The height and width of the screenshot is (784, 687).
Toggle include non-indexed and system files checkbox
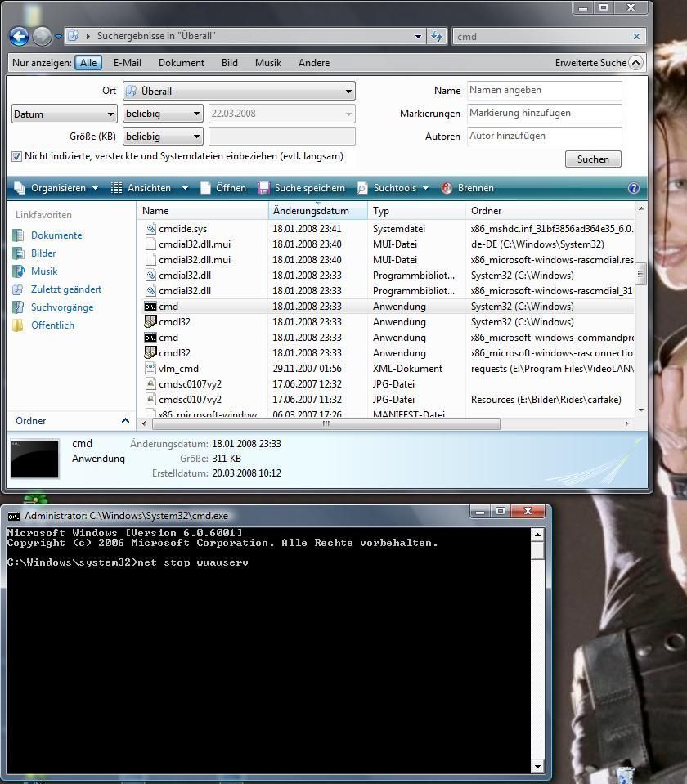(x=16, y=156)
